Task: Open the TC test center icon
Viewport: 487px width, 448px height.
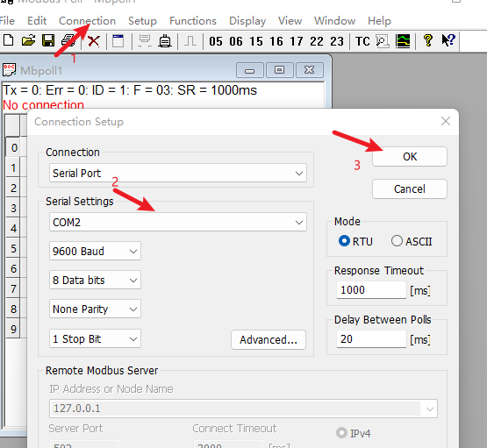Action: click(x=362, y=41)
